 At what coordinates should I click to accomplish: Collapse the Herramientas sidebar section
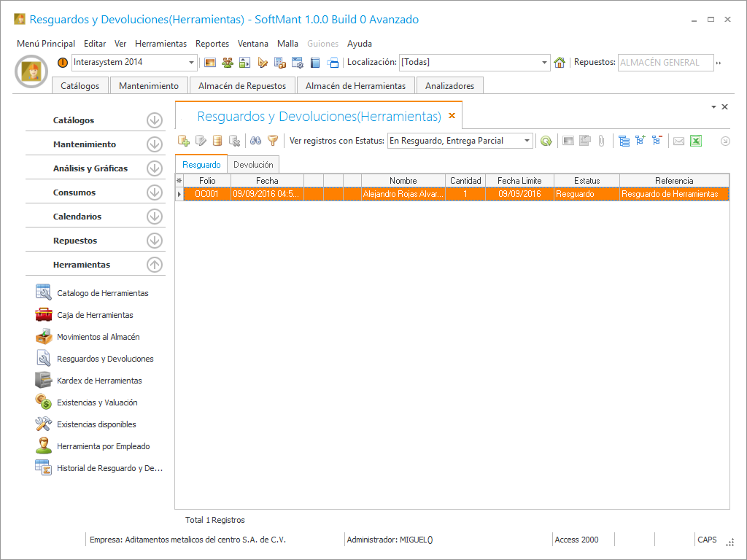[154, 265]
